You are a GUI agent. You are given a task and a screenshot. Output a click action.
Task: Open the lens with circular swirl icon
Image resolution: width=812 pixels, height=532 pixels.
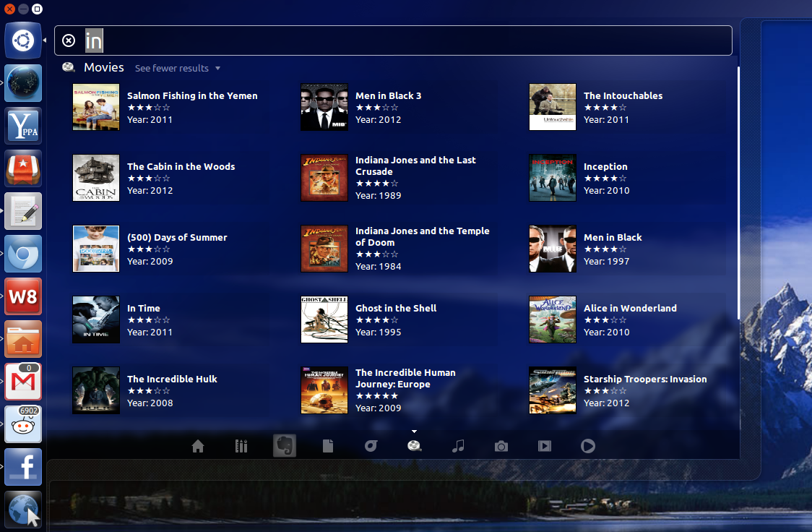[371, 446]
